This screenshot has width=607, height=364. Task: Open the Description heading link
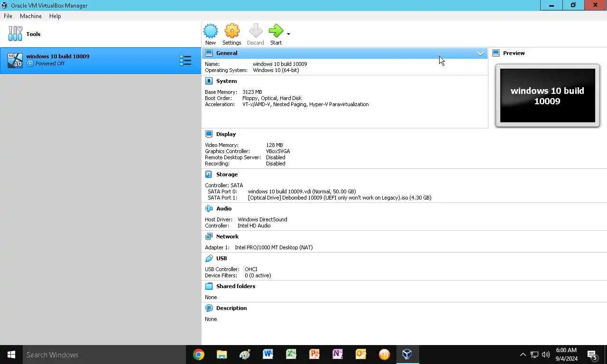point(231,308)
